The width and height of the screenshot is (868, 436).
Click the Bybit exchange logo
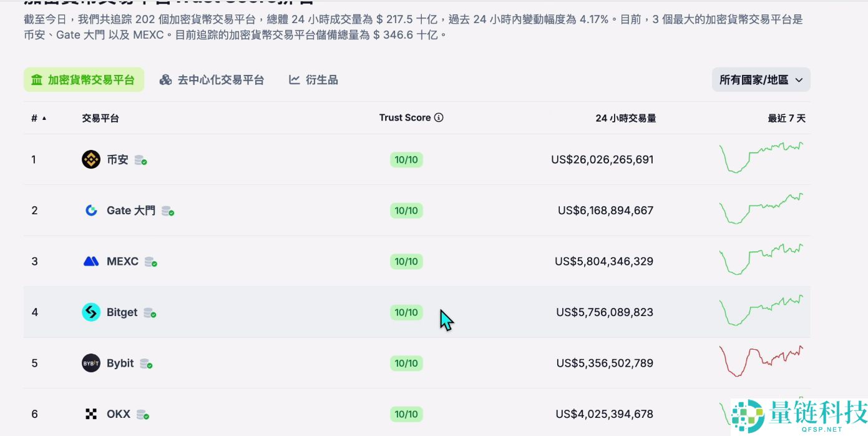pos(90,363)
